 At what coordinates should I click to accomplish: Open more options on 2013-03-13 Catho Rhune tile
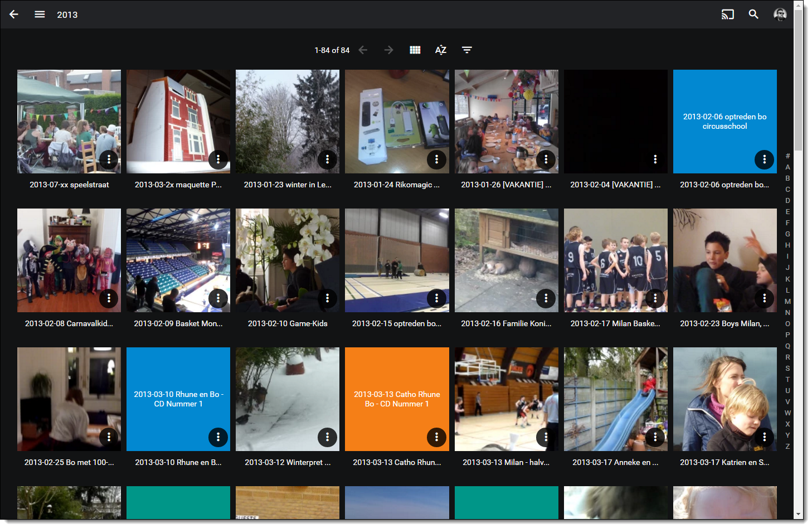[x=436, y=437]
